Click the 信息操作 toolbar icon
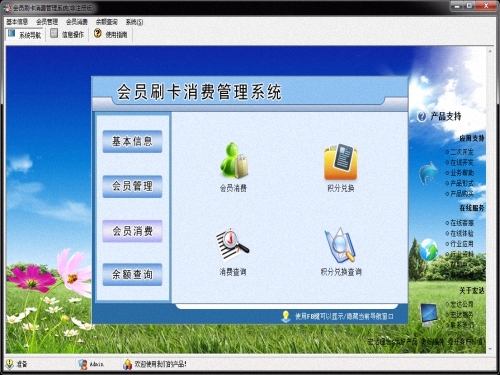Screen dimensions: 500x375 point(54,33)
